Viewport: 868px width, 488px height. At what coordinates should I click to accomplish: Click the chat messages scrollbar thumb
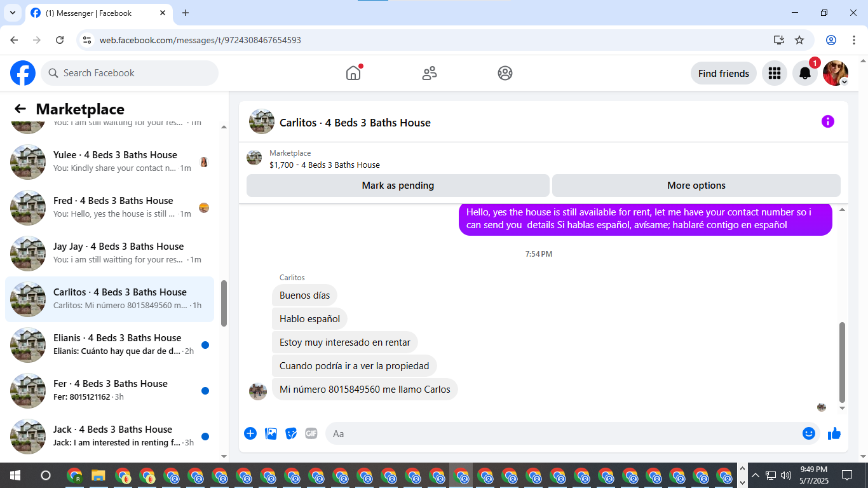pos(843,362)
